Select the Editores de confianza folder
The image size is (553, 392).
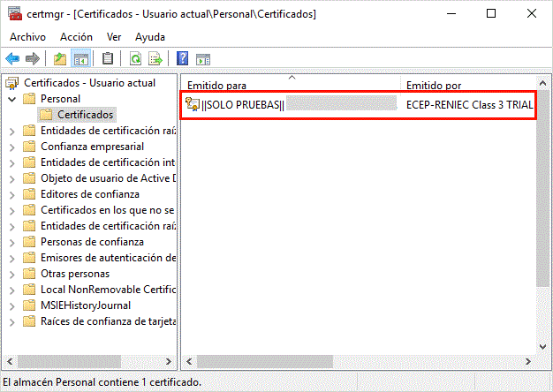coord(89,194)
